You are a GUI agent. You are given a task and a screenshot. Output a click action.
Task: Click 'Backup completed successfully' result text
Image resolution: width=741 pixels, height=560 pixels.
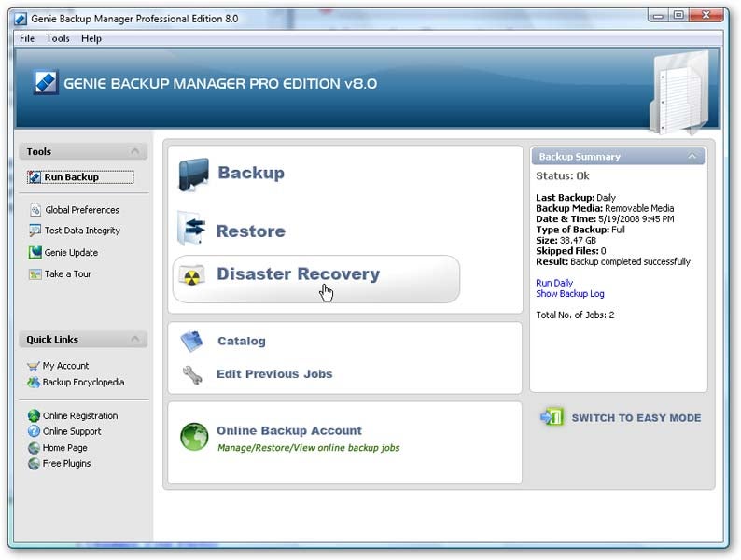(x=631, y=261)
